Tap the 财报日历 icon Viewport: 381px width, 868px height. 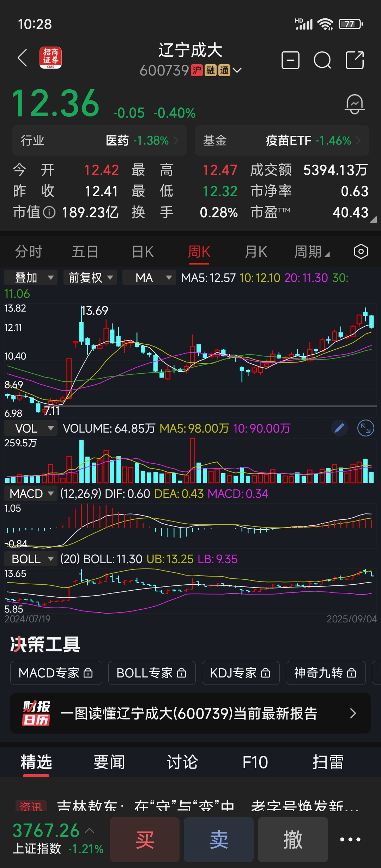click(x=36, y=713)
